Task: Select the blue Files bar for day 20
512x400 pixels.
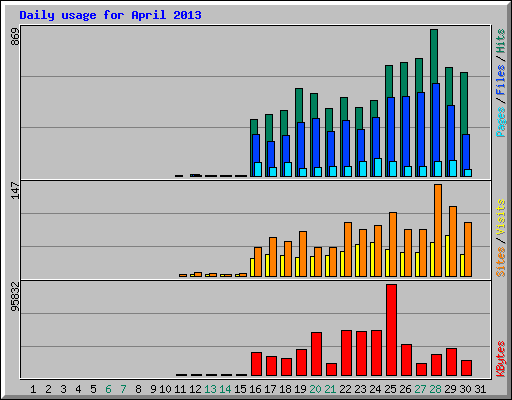Action: click(x=316, y=143)
